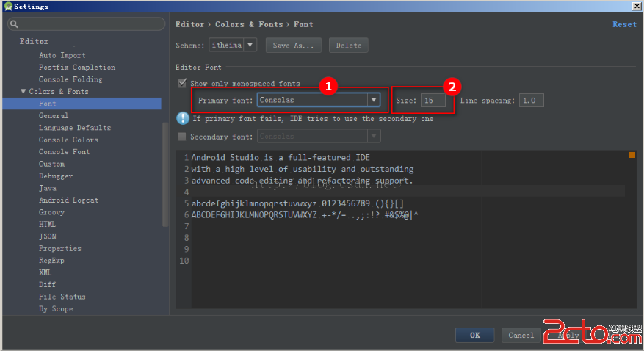Click the settings tree scrollbar
The height and width of the screenshot is (351, 644).
[x=165, y=175]
